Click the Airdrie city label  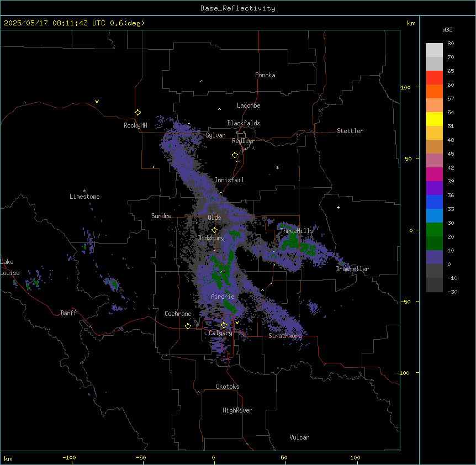coord(223,297)
